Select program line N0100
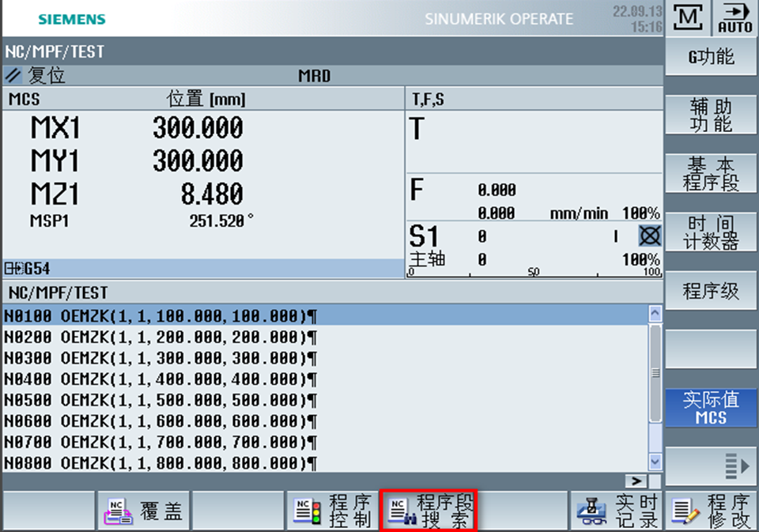 coord(325,315)
